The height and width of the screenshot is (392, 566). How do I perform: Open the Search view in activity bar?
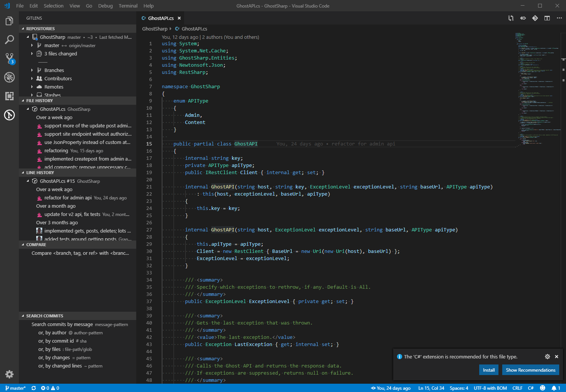tap(9, 40)
